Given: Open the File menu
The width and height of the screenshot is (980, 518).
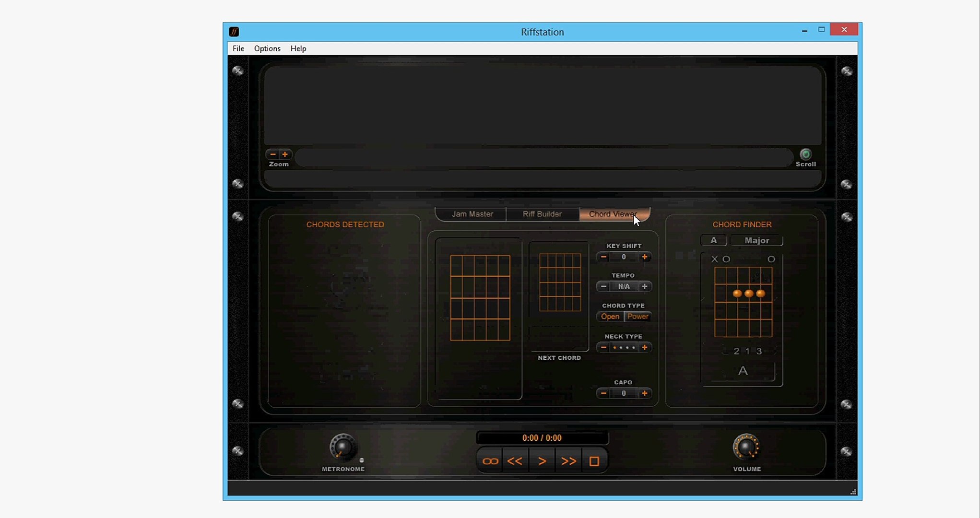Looking at the screenshot, I should pos(238,48).
